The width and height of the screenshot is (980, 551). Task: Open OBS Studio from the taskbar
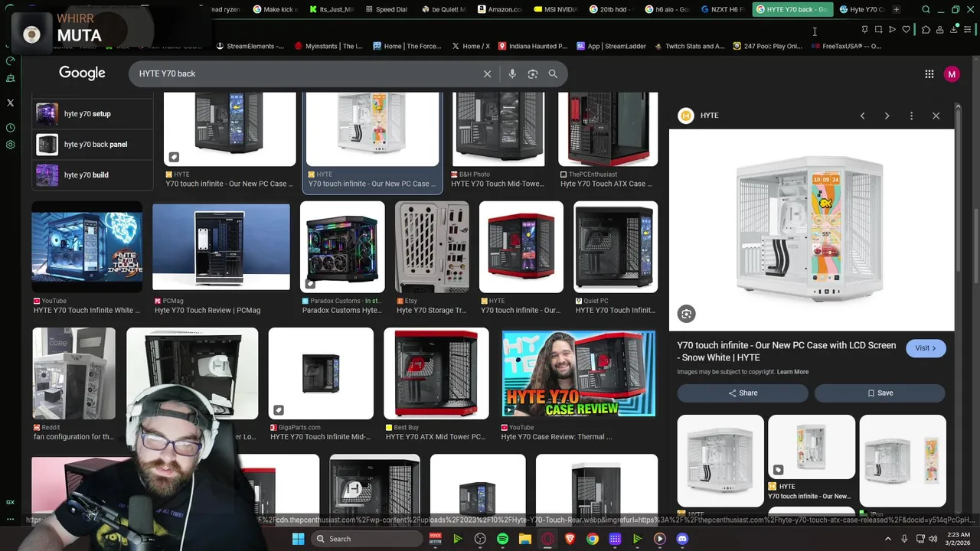480,539
